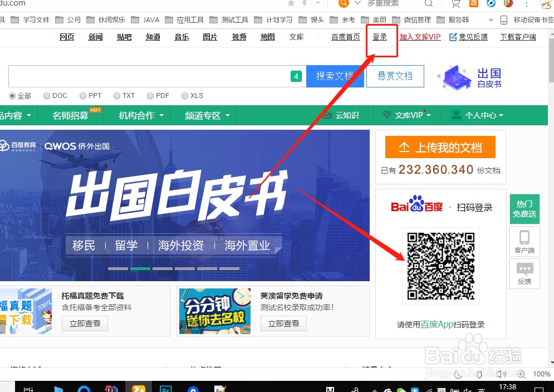Viewport: 554px width, 392px height.
Task: Click 立即查看 under 英澳留学免费申请
Action: (284, 324)
